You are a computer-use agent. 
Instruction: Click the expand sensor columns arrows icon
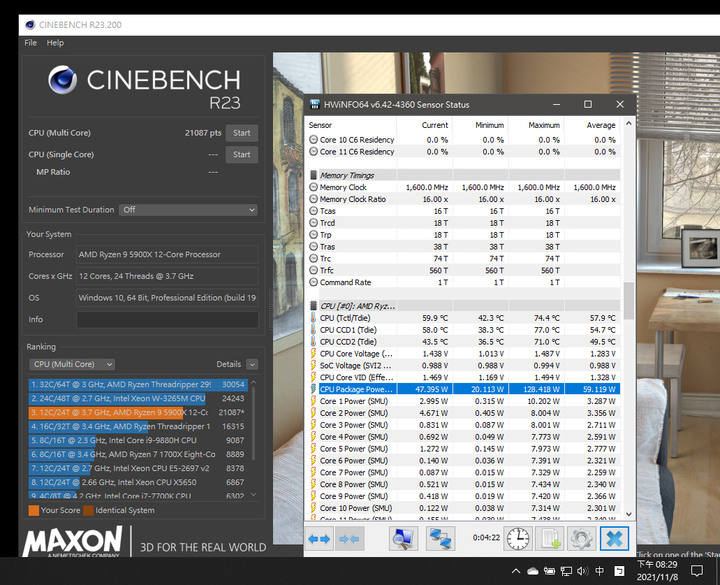pyautogui.click(x=319, y=539)
